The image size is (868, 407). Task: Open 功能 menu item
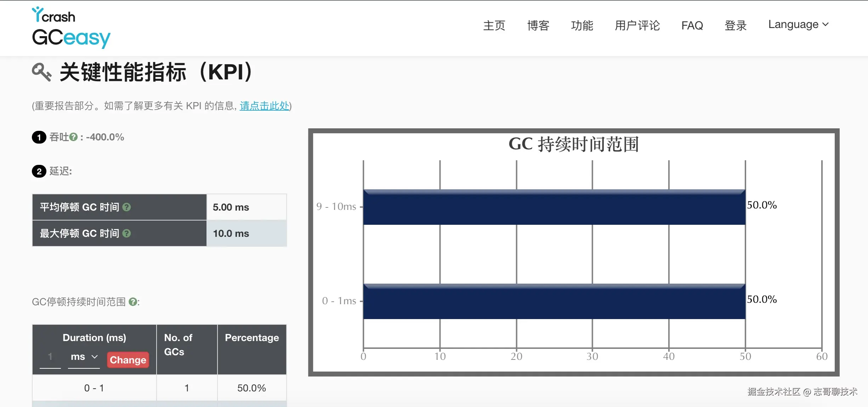pyautogui.click(x=582, y=26)
